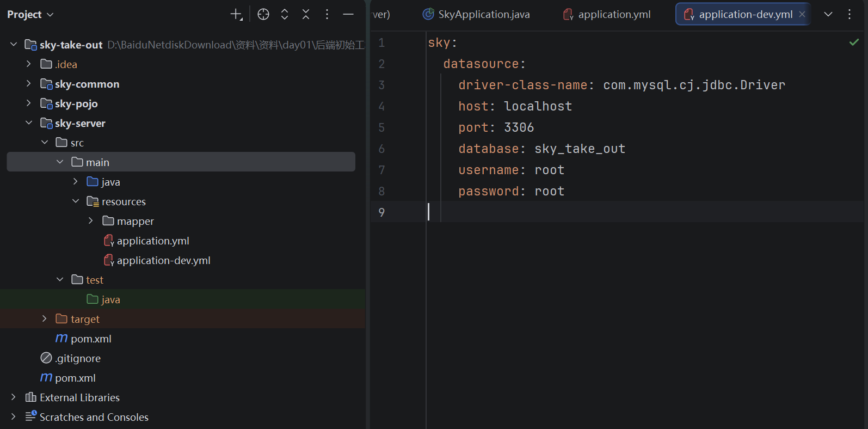Open editor tab options menu

849,14
